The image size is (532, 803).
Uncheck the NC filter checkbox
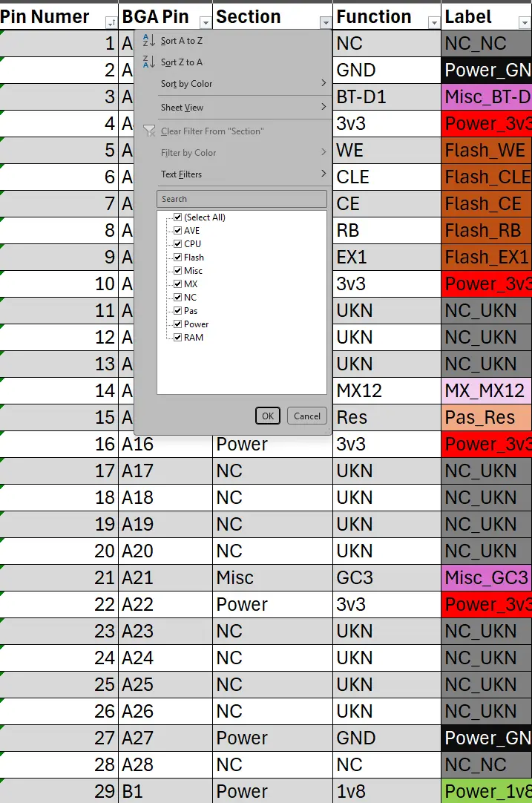pyautogui.click(x=177, y=297)
